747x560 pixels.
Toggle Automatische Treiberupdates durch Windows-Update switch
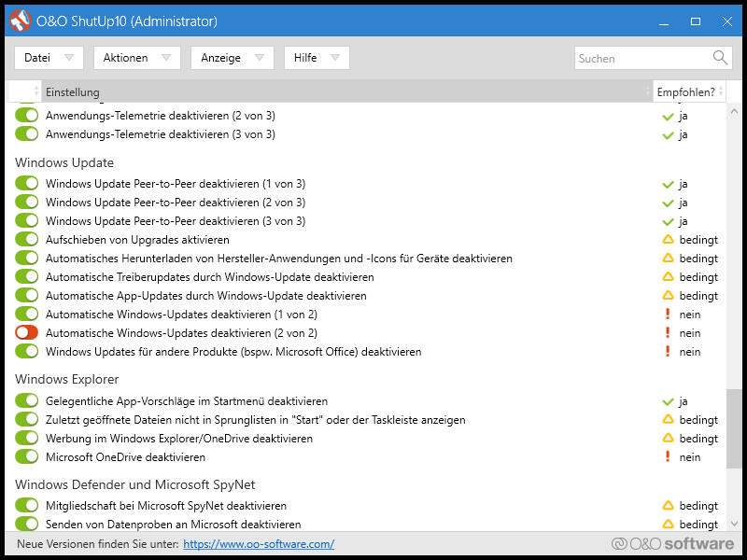[x=27, y=276]
